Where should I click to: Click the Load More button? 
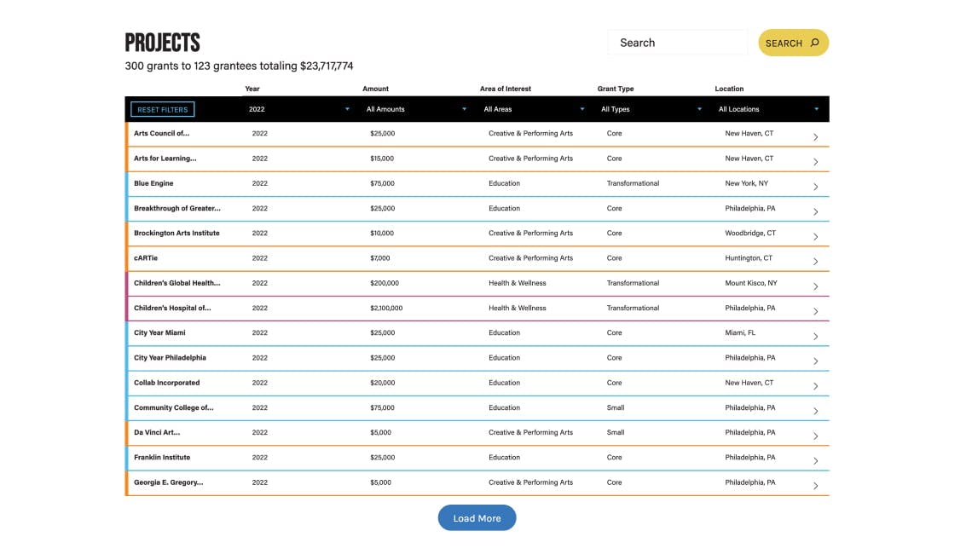[477, 518]
